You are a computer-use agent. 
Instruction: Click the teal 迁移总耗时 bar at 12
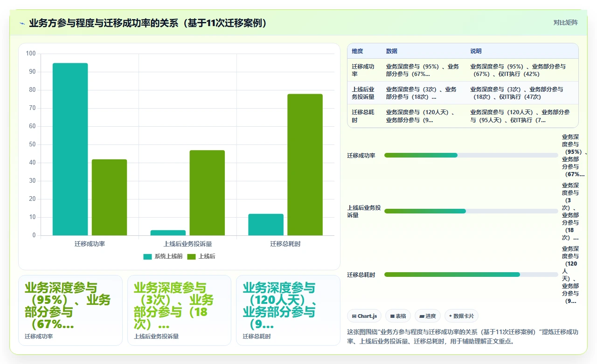click(x=266, y=225)
